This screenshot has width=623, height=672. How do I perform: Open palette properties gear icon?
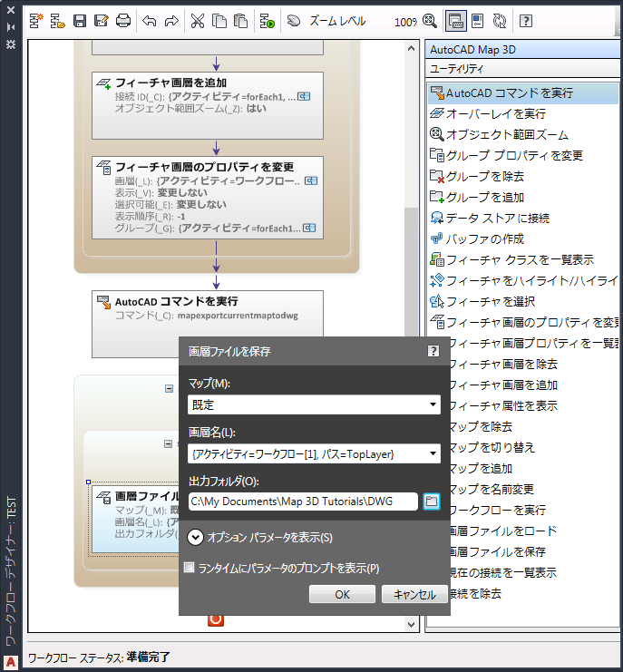pos(11,44)
